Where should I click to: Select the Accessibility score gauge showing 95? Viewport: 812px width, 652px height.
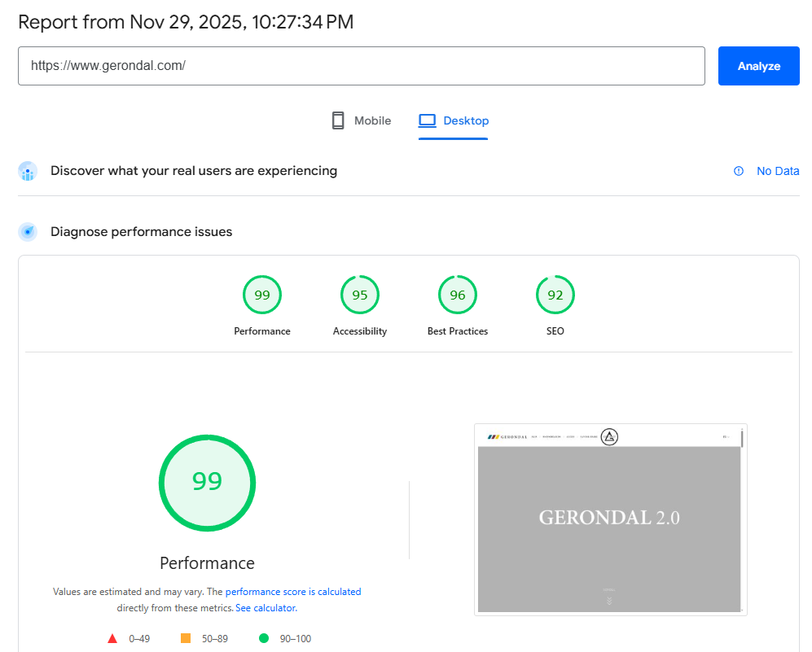tap(360, 295)
